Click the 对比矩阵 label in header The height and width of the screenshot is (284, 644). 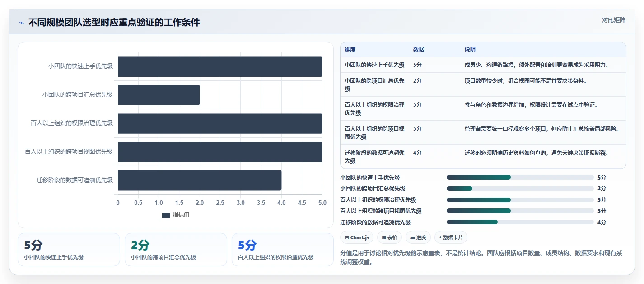point(614,20)
